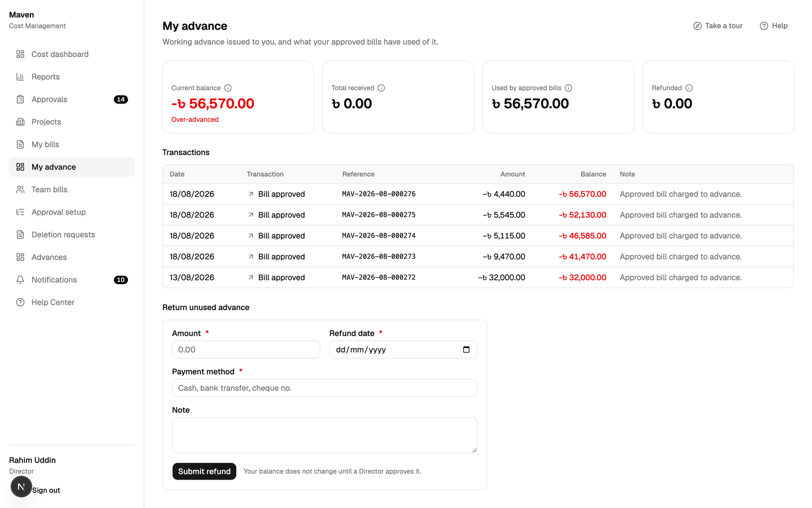
Task: Click the Rahim Uddin user name
Action: pos(32,460)
